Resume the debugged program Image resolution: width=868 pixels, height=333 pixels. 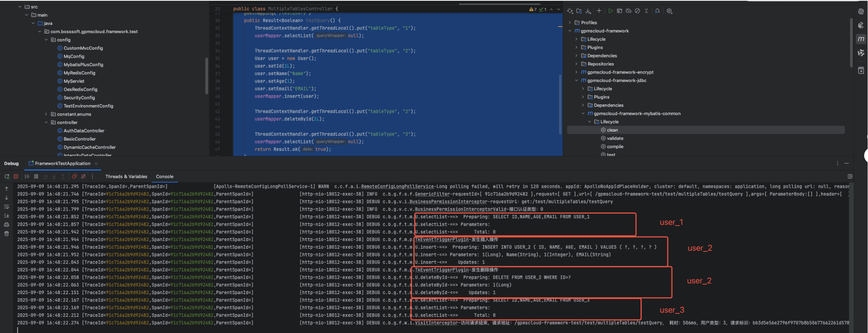coord(27,176)
